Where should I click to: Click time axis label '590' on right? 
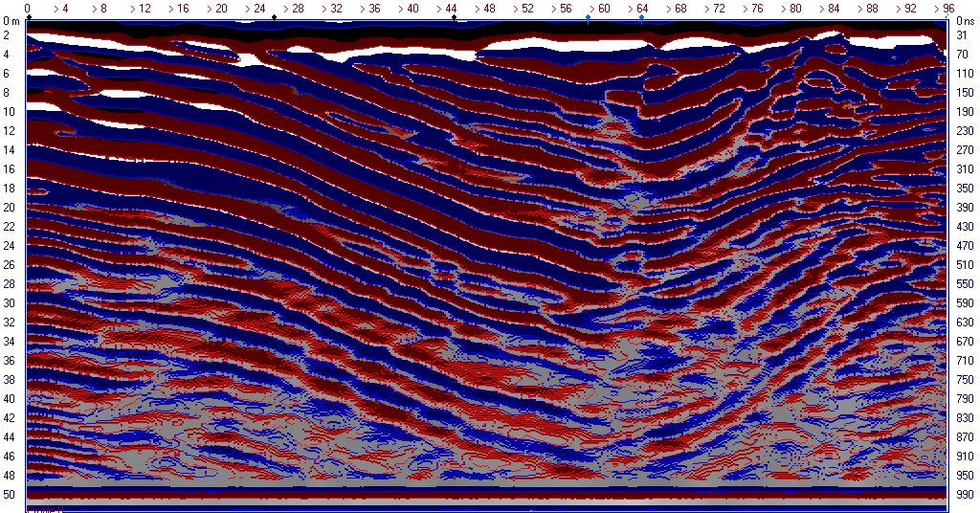click(x=965, y=303)
